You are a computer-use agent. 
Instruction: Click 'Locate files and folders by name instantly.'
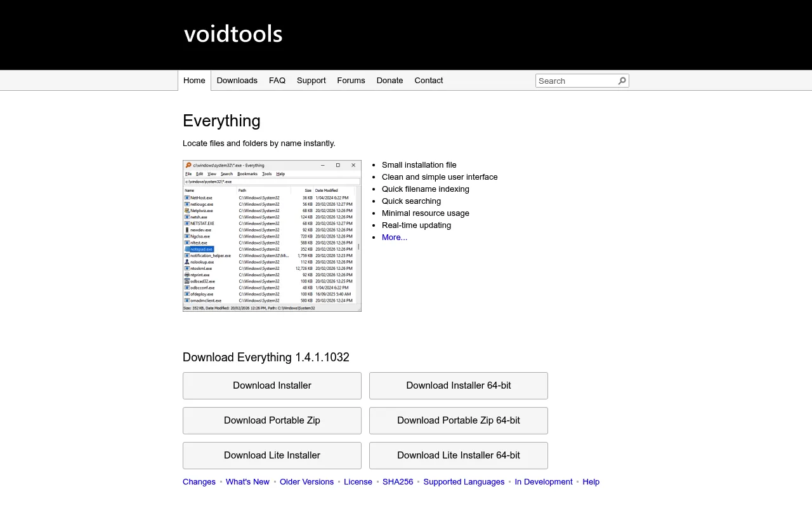click(259, 144)
